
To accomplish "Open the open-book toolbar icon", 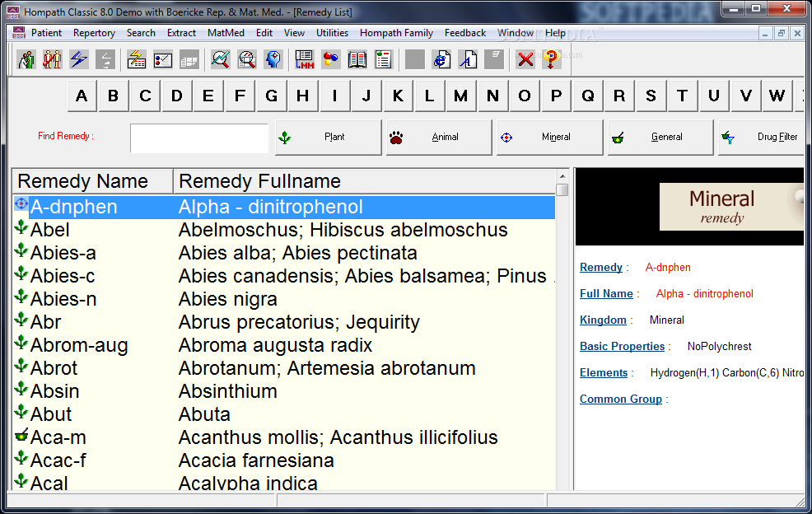I will tap(357, 59).
